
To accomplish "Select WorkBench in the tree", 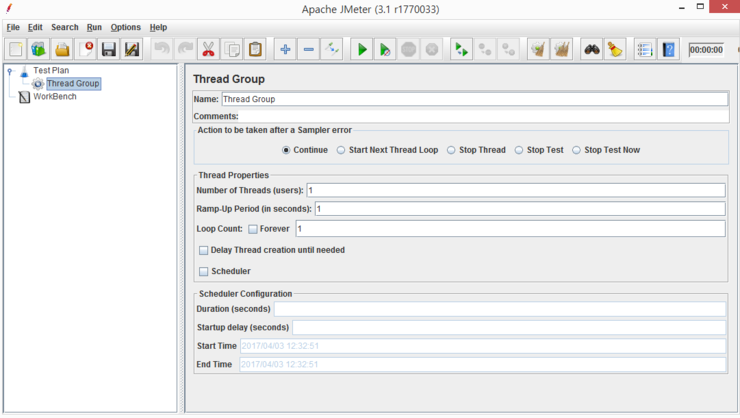I will (x=55, y=96).
